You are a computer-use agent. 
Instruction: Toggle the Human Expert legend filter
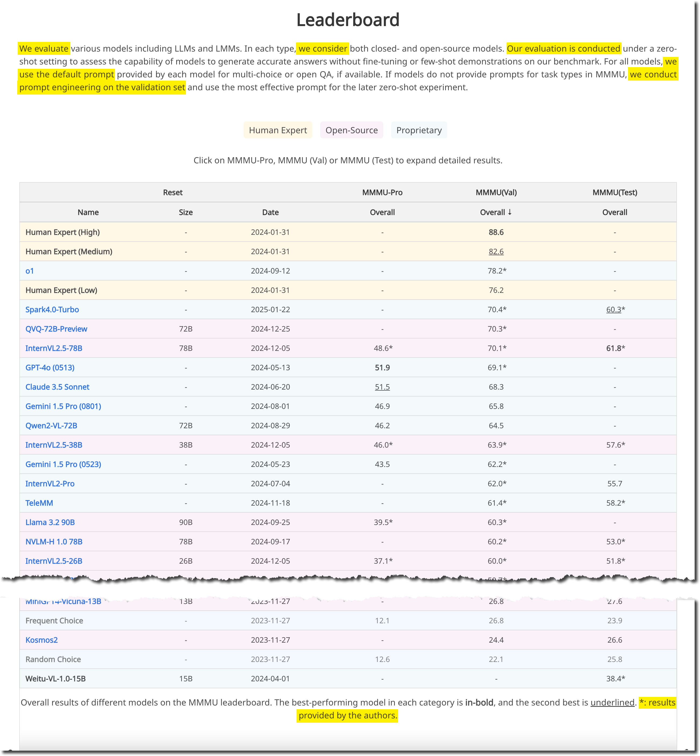[278, 130]
